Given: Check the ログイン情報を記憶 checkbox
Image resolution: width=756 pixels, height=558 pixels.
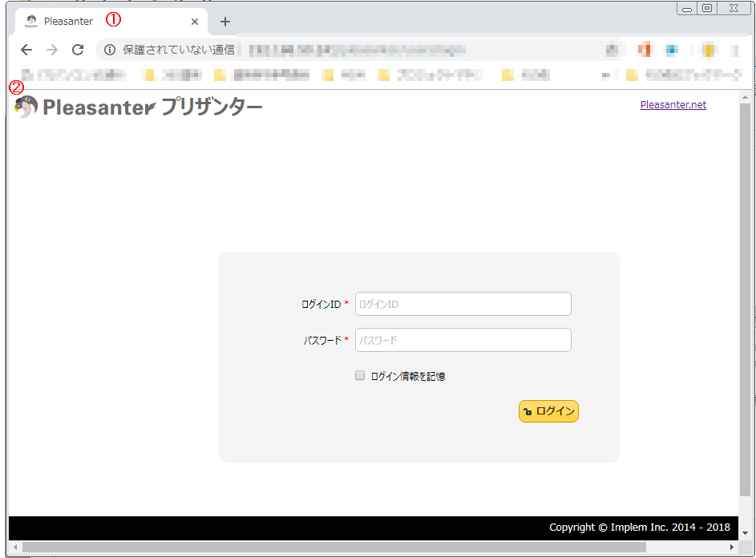Looking at the screenshot, I should coord(360,376).
